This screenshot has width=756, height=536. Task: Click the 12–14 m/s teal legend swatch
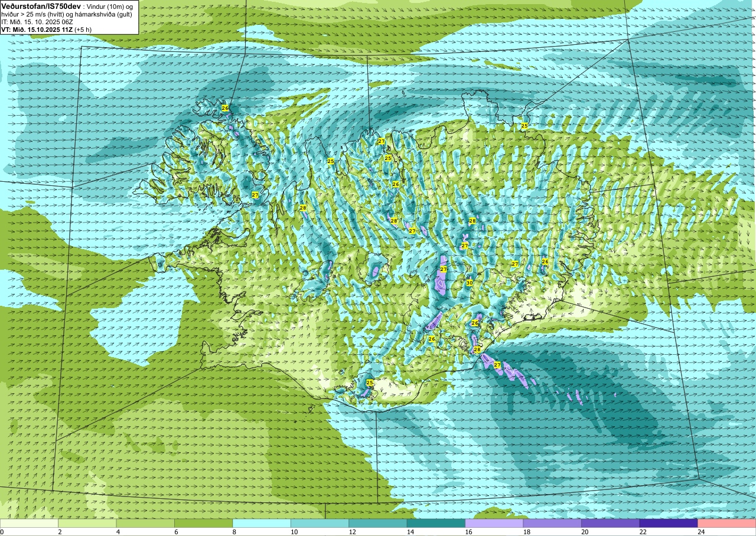[x=378, y=524]
